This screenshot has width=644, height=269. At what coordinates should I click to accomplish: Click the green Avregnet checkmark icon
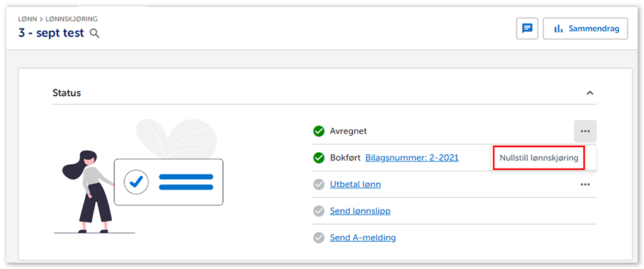(x=319, y=131)
